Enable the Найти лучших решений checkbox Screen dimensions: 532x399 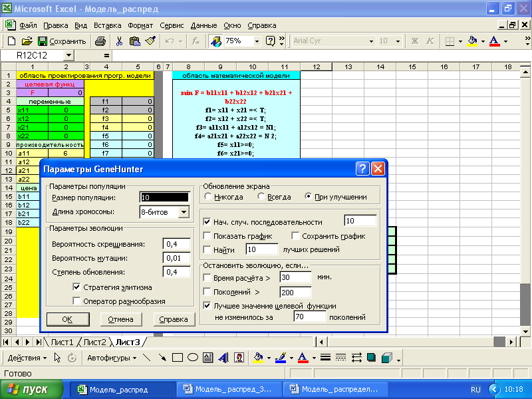pos(207,250)
